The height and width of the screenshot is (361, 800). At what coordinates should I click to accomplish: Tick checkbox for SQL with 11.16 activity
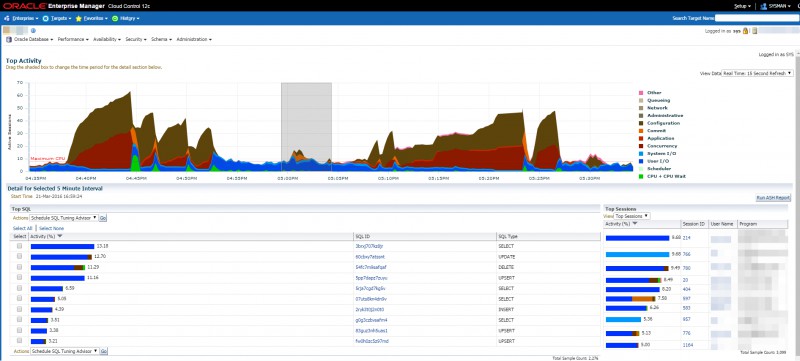click(19, 277)
